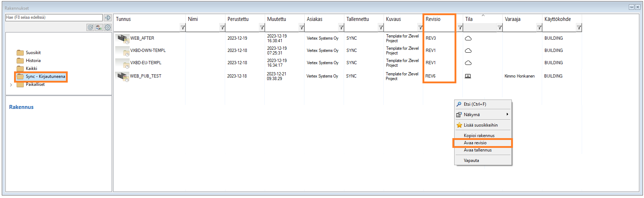
Task: Select Kopioi rakennus in context menu
Action: click(479, 136)
